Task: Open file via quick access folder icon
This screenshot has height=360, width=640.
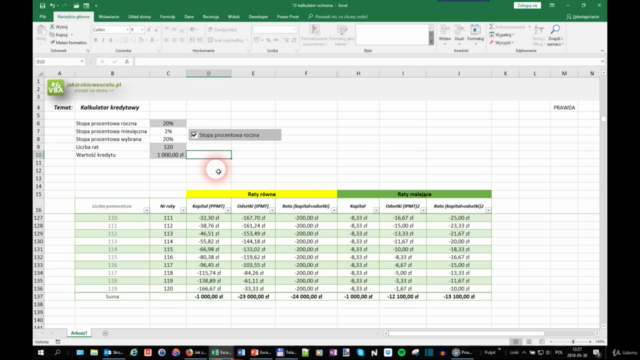Action: pyautogui.click(x=76, y=6)
